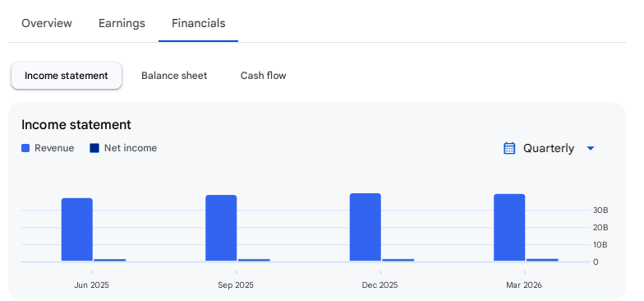This screenshot has width=644, height=301.
Task: Click the 30B axis value
Action: click(600, 211)
